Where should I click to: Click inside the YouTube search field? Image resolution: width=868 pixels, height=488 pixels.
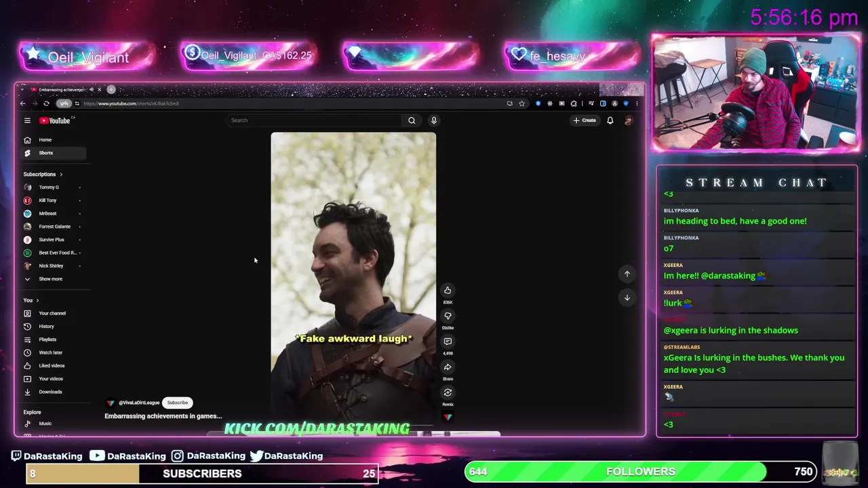pyautogui.click(x=315, y=121)
